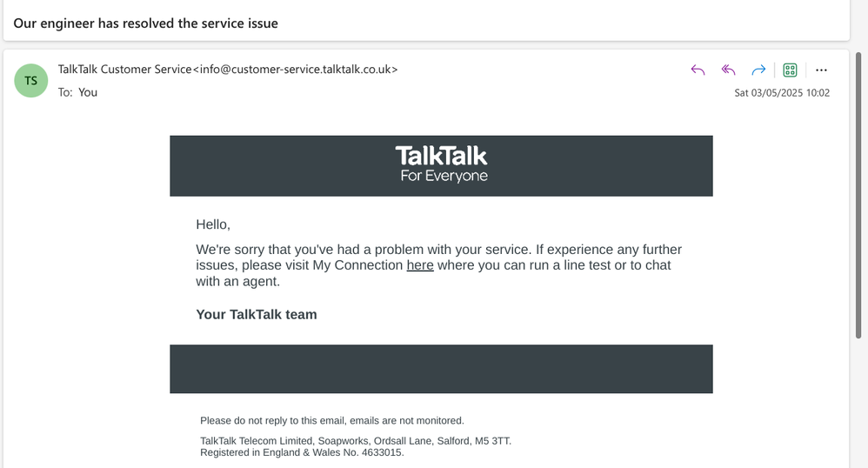Click the "Registered in England & Wales" line
868x468 pixels.
click(x=302, y=452)
